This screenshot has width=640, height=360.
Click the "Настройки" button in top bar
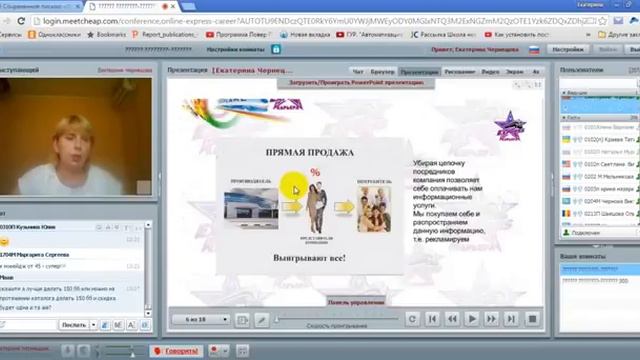click(568, 49)
